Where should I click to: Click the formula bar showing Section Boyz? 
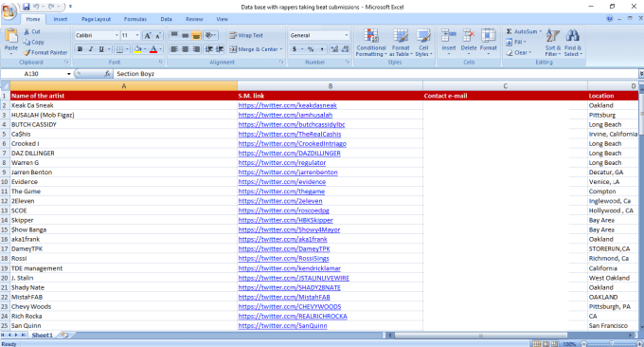(375, 74)
